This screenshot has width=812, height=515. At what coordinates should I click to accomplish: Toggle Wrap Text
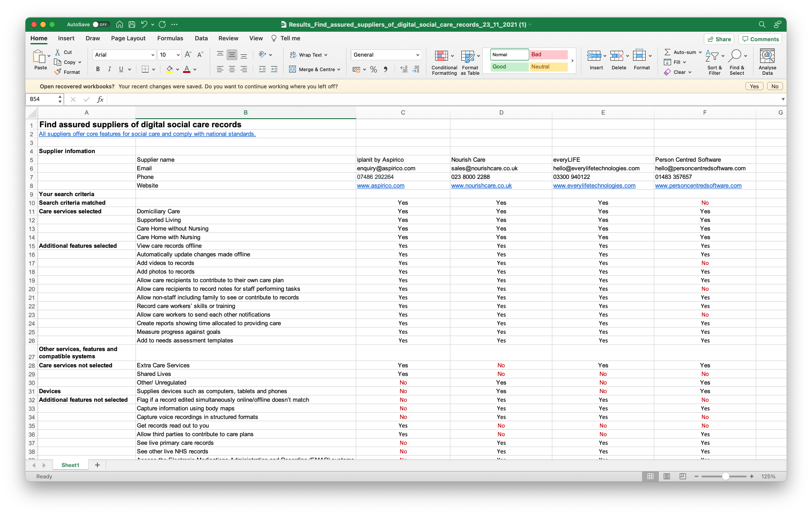click(x=309, y=55)
